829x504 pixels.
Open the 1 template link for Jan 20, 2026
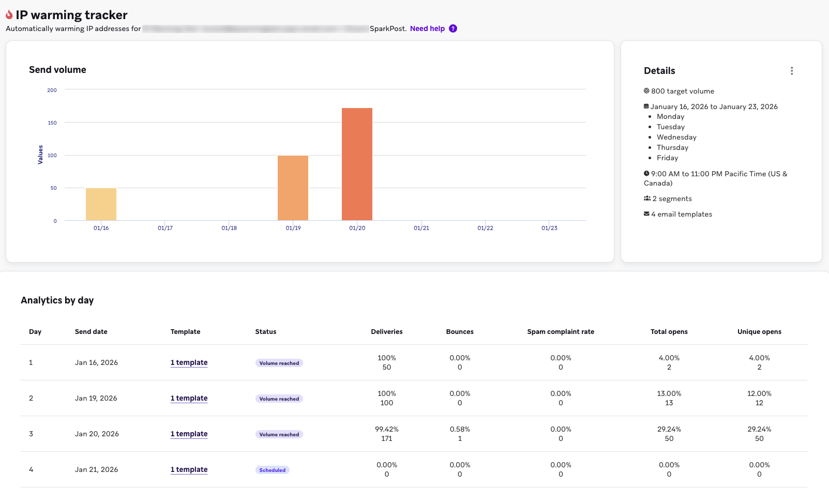(x=189, y=434)
